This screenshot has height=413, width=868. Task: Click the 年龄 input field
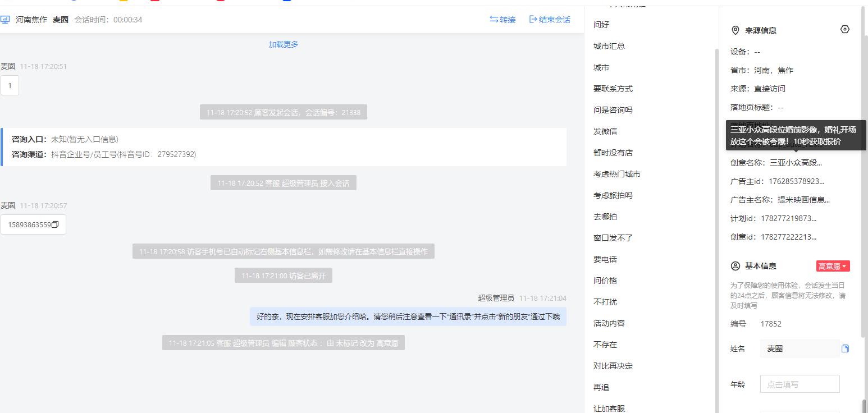(800, 384)
